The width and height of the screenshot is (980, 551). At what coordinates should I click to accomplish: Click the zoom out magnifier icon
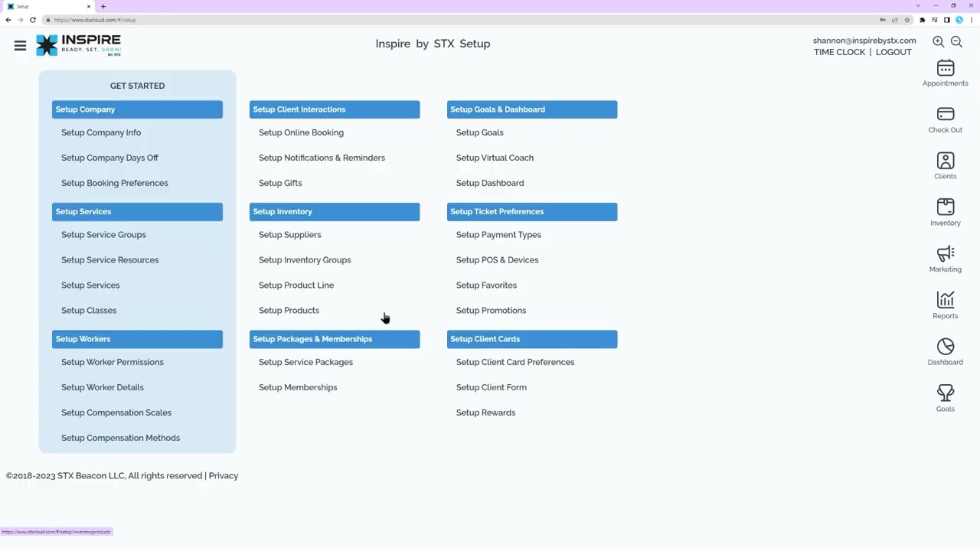[956, 42]
